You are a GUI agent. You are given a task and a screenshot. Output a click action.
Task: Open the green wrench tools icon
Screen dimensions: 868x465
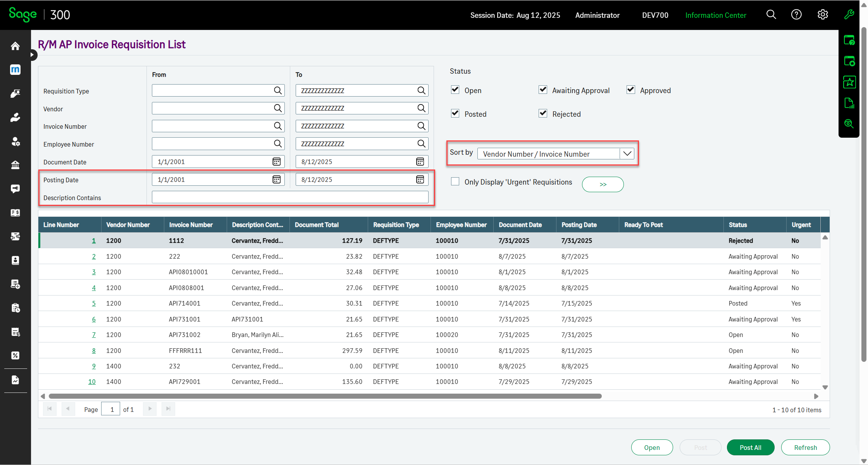tap(849, 15)
